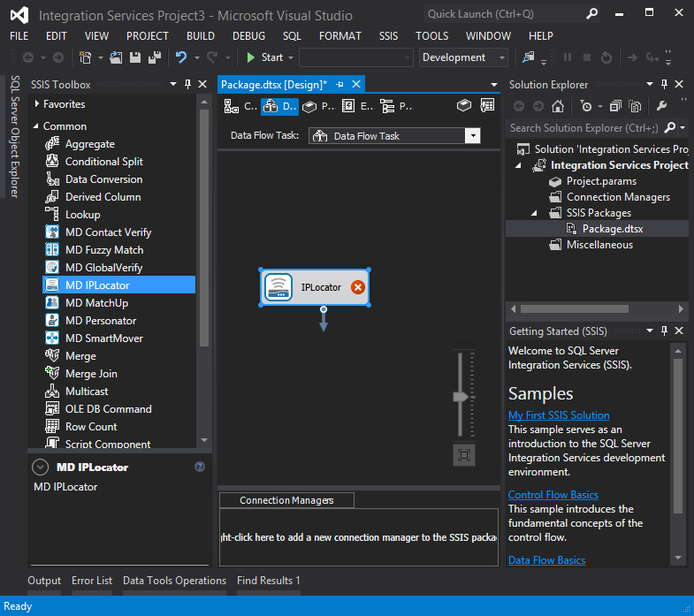Click the Properties wrench icon in Solution Explorer
This screenshot has height=616, width=694.
(x=661, y=106)
